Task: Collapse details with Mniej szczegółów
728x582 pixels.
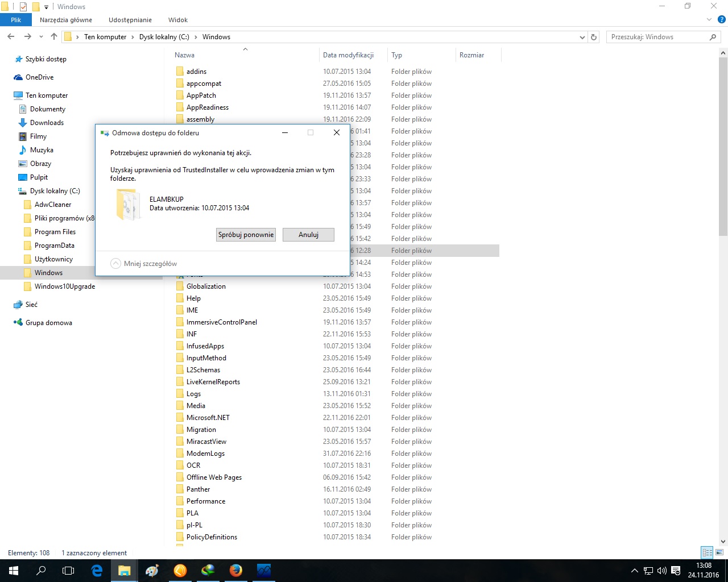Action: click(x=144, y=264)
